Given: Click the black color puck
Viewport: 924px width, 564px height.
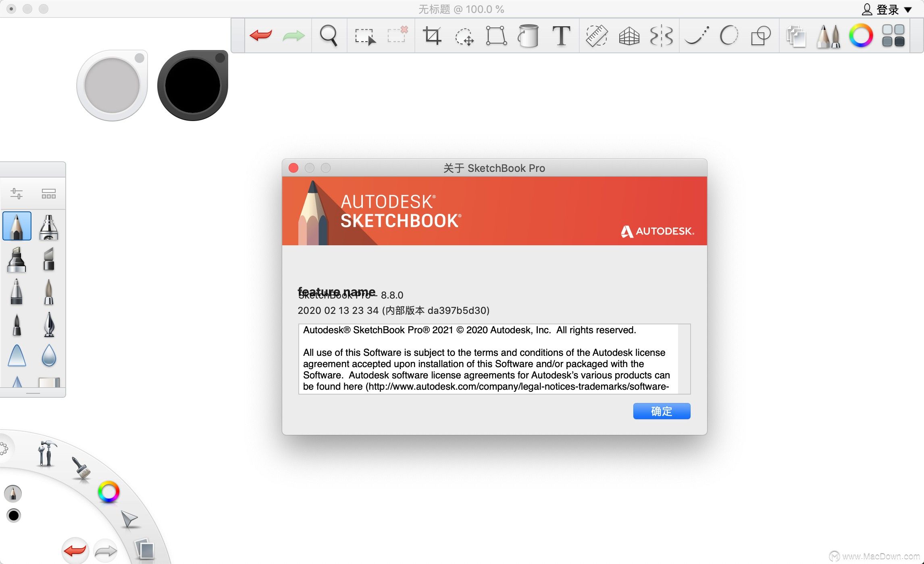Looking at the screenshot, I should 193,86.
